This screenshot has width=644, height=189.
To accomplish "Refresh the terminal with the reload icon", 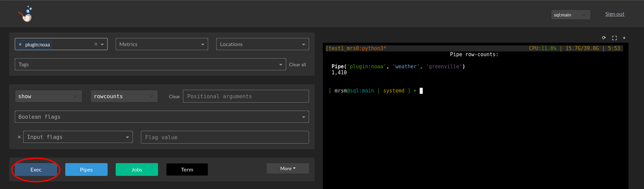I will coord(604,38).
